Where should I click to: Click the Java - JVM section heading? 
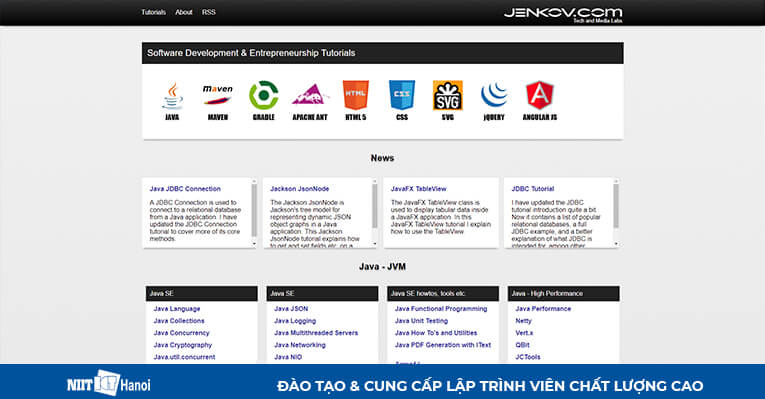coord(382,267)
